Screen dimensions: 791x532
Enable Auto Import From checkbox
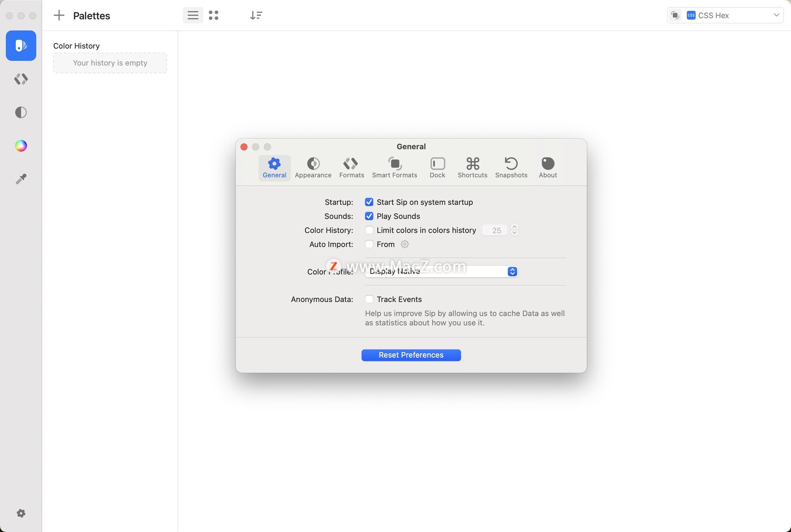tap(369, 244)
